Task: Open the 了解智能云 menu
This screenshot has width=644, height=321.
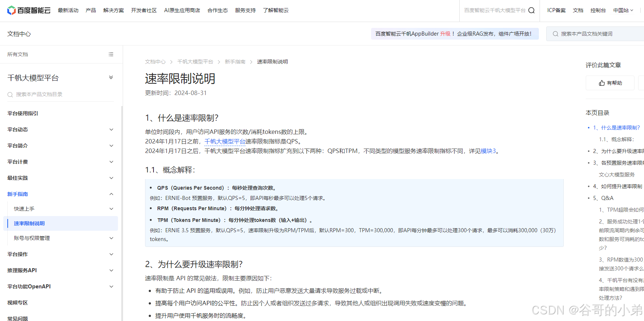Action: click(x=276, y=10)
